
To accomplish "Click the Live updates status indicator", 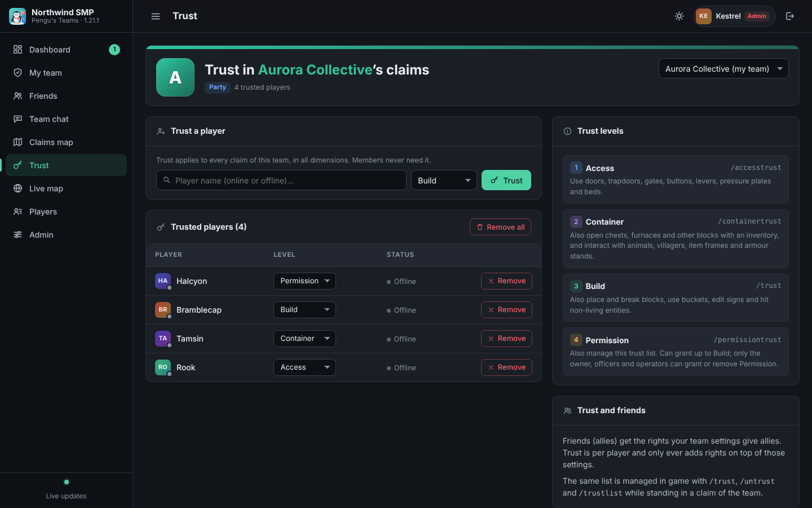I will tap(67, 482).
